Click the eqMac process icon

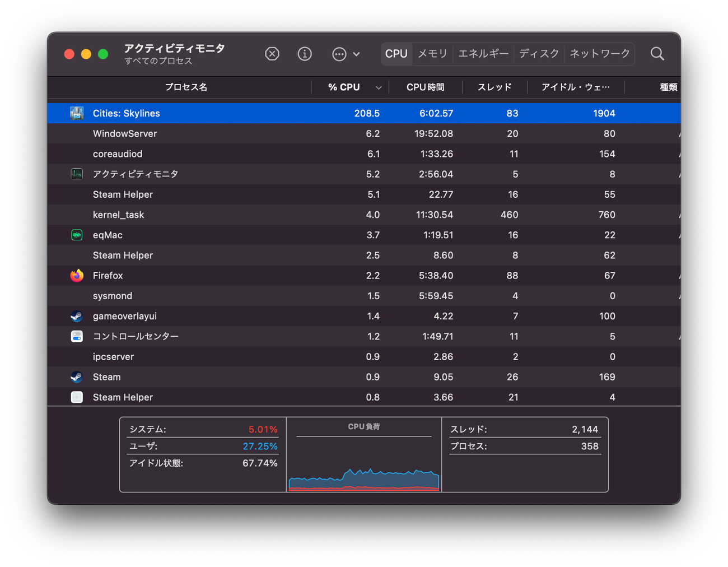point(77,235)
